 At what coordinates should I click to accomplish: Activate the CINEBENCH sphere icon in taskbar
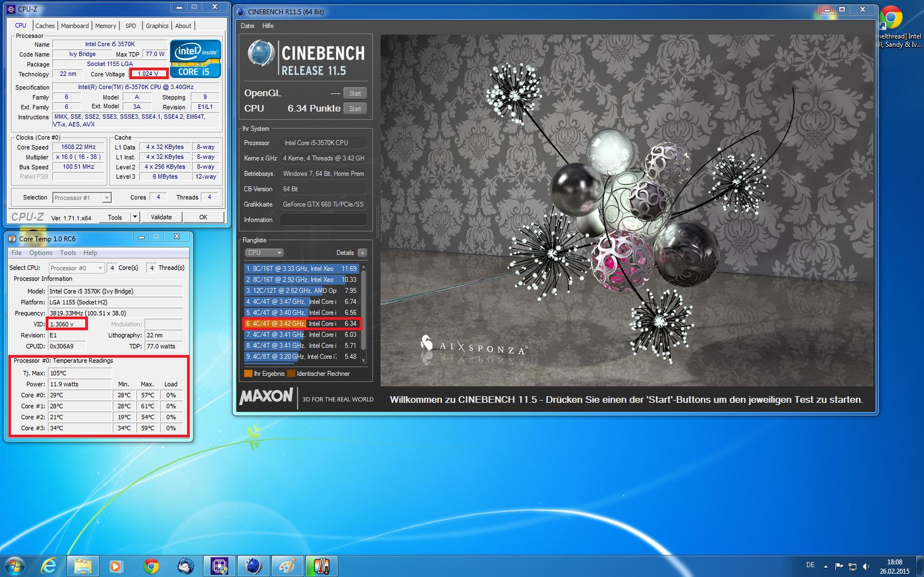point(253,565)
